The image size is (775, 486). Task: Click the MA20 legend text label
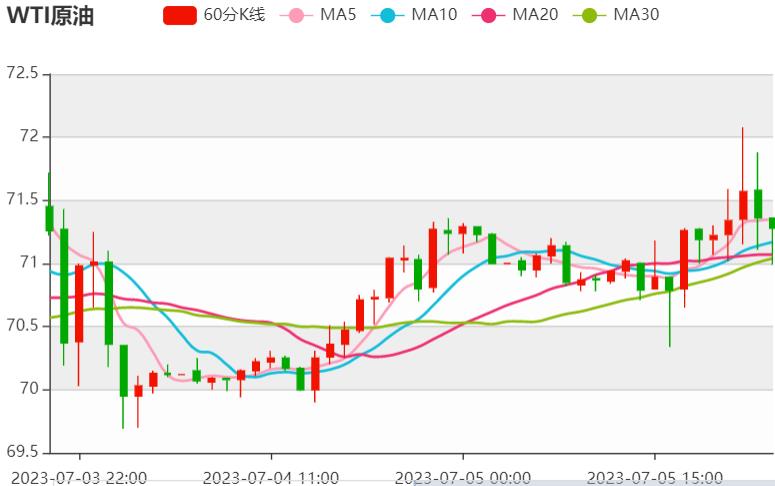click(535, 15)
